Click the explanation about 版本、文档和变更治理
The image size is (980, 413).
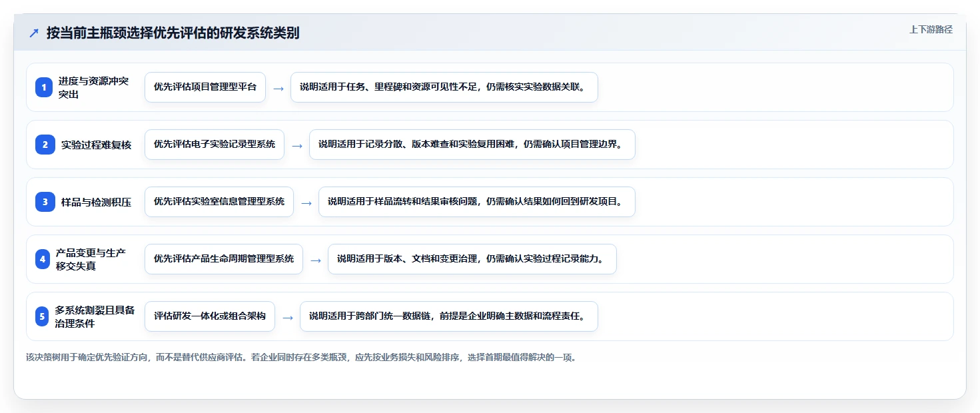(x=472, y=259)
